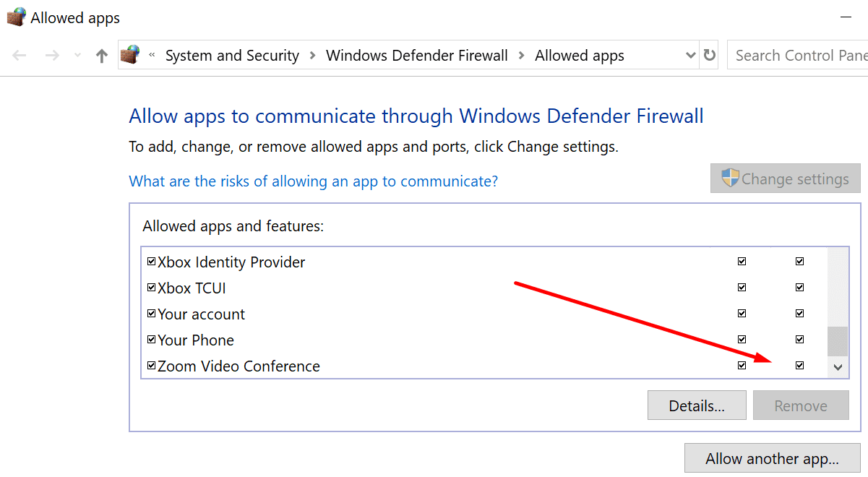Toggle the Your Phone app checkbox
The width and height of the screenshot is (868, 477).
pos(151,340)
